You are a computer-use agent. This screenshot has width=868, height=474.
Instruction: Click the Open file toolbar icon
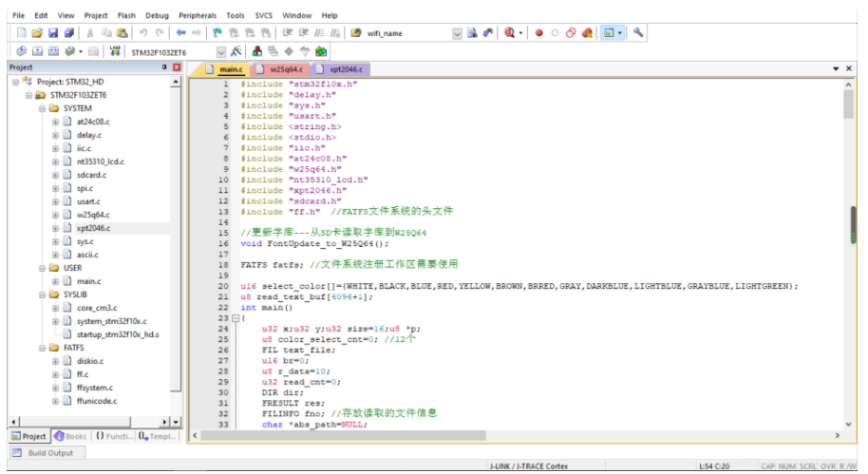pyautogui.click(x=37, y=33)
